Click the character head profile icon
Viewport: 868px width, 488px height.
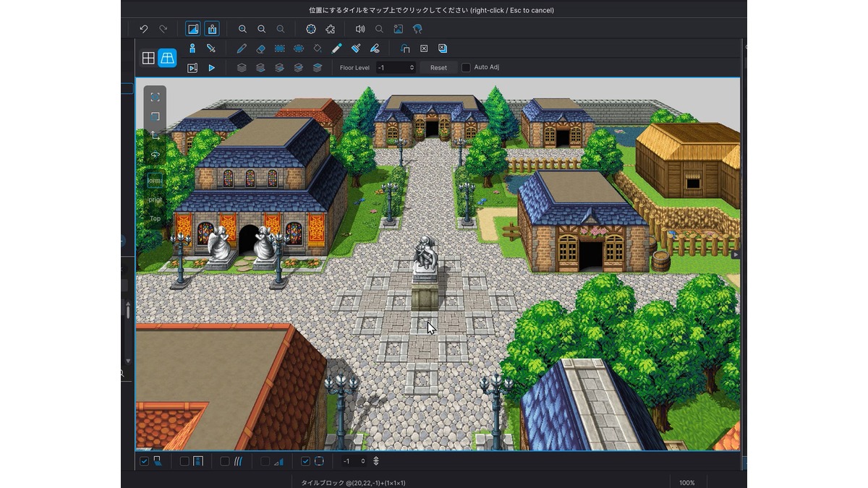coord(417,29)
